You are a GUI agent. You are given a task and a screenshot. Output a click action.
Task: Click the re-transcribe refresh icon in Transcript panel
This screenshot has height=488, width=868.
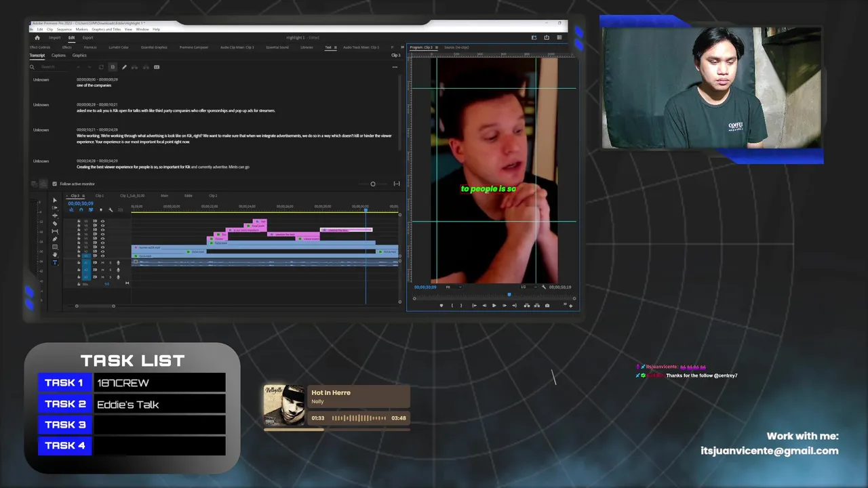[101, 67]
